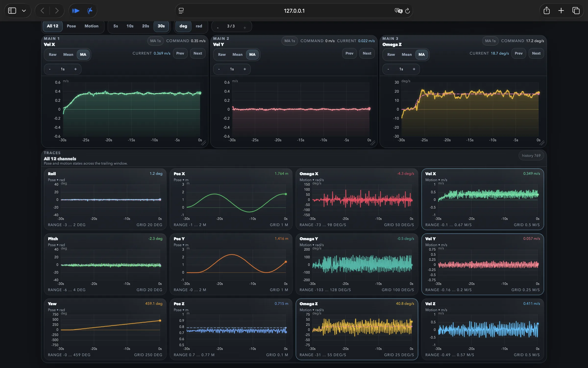588x368 pixels.
Task: Select the Roll trace card
Action: [x=105, y=199]
